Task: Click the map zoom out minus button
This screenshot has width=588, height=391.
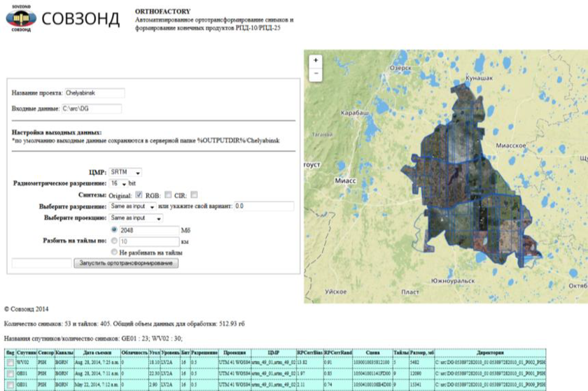Action: [x=316, y=73]
